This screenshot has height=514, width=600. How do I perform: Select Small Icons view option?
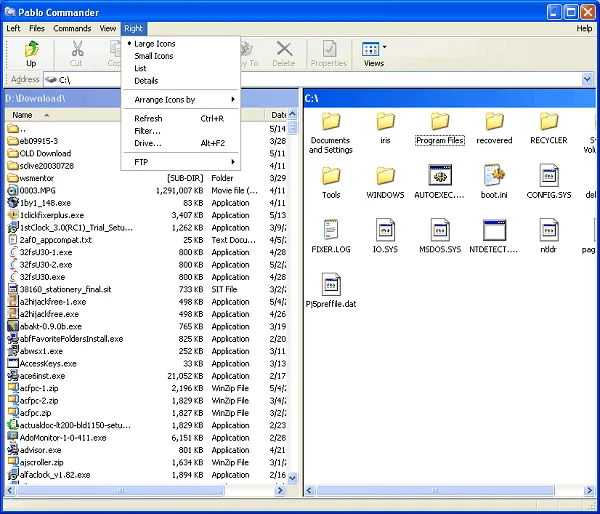coord(153,56)
